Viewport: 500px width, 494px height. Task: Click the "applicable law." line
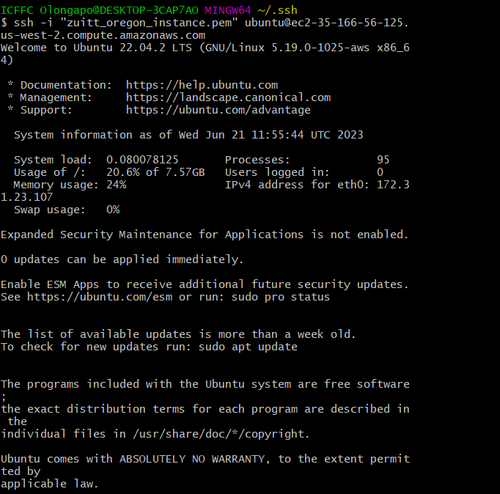tap(49, 484)
